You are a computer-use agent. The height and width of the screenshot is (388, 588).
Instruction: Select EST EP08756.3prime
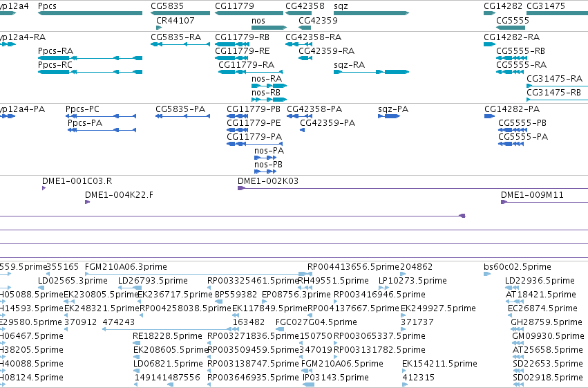(x=296, y=295)
